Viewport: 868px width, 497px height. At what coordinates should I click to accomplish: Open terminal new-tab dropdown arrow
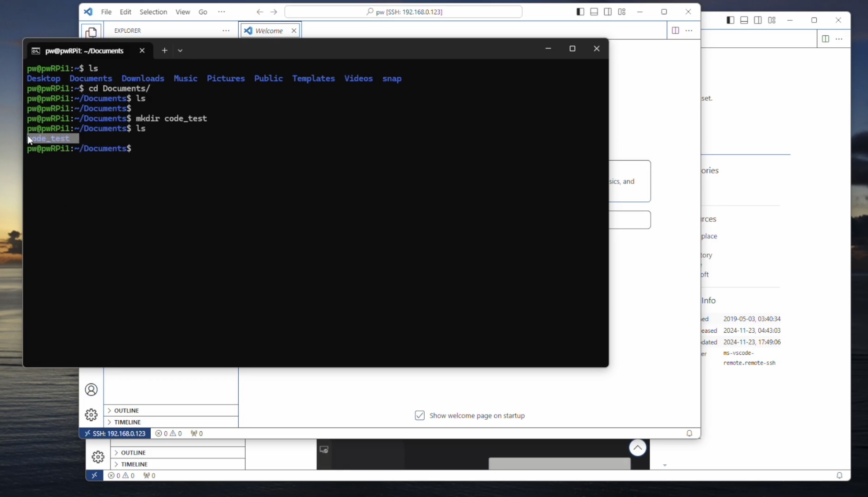pyautogui.click(x=180, y=50)
